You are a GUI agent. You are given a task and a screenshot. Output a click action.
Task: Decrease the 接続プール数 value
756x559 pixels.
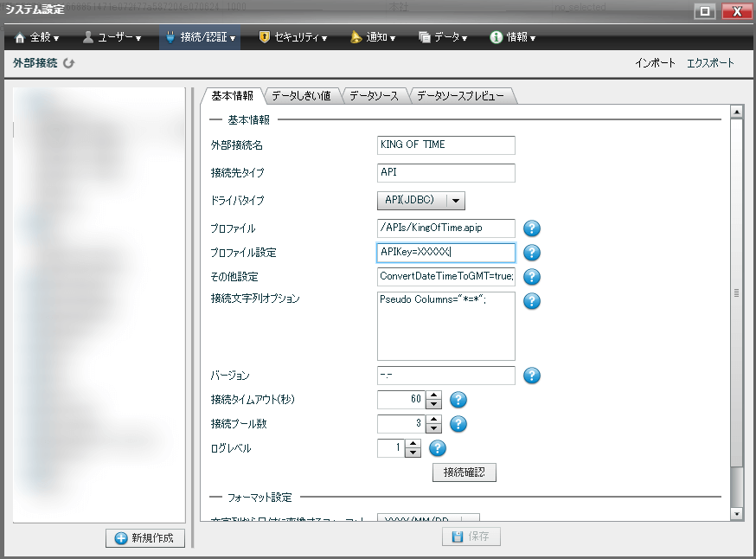click(434, 428)
